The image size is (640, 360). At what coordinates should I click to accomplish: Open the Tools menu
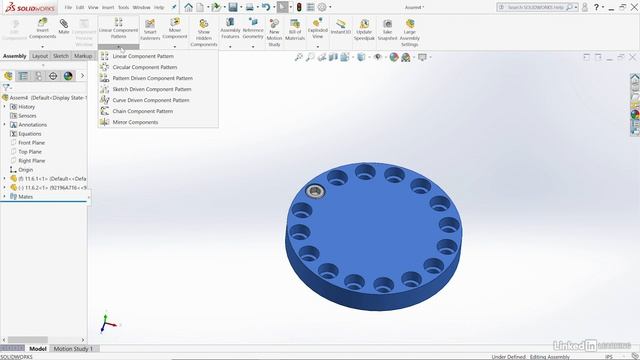[x=123, y=7]
